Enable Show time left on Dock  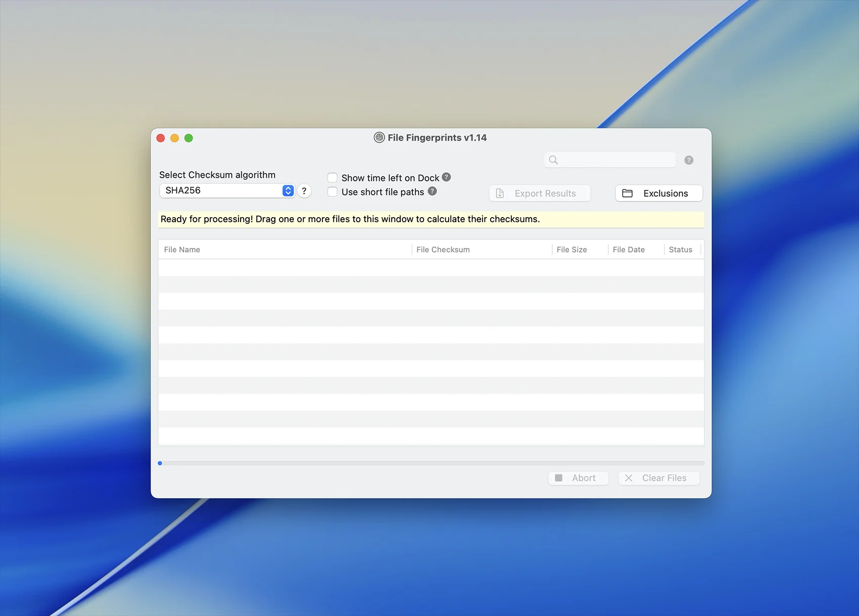332,178
